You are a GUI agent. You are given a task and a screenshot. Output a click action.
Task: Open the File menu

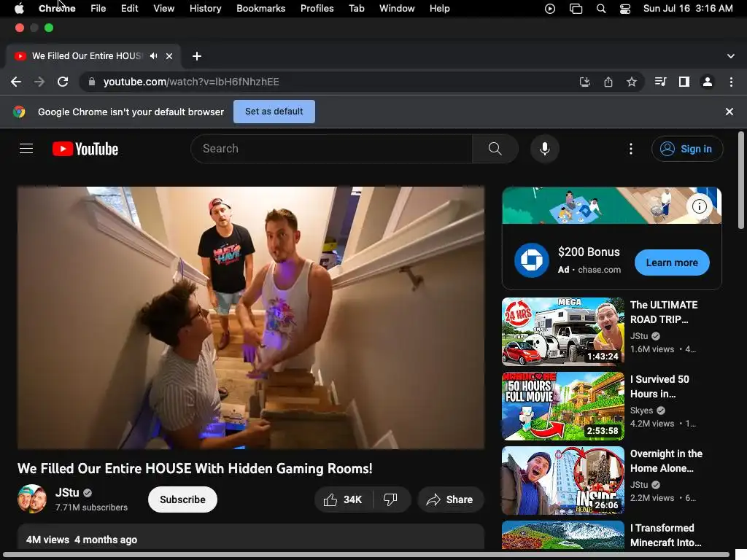tap(98, 9)
